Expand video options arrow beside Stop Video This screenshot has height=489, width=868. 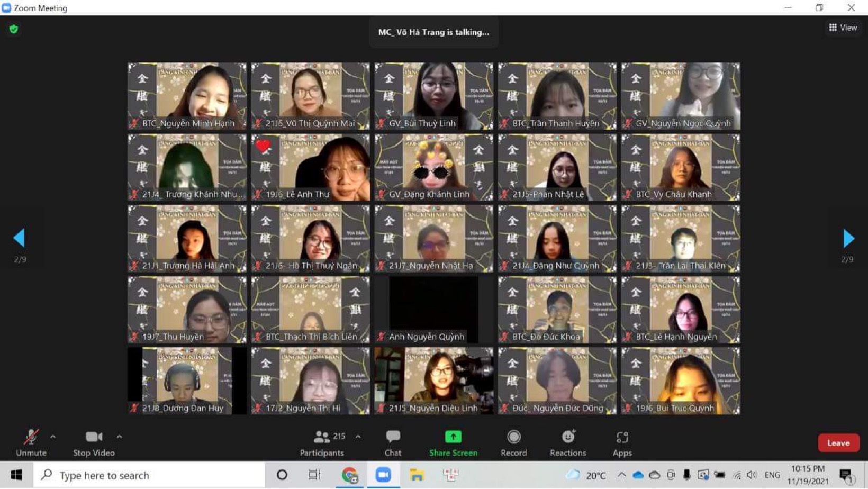click(x=120, y=437)
